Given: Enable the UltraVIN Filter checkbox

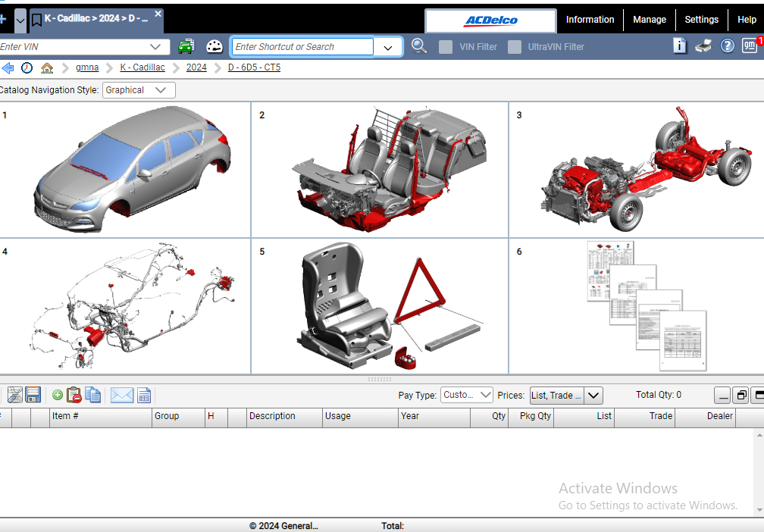Looking at the screenshot, I should 515,47.
